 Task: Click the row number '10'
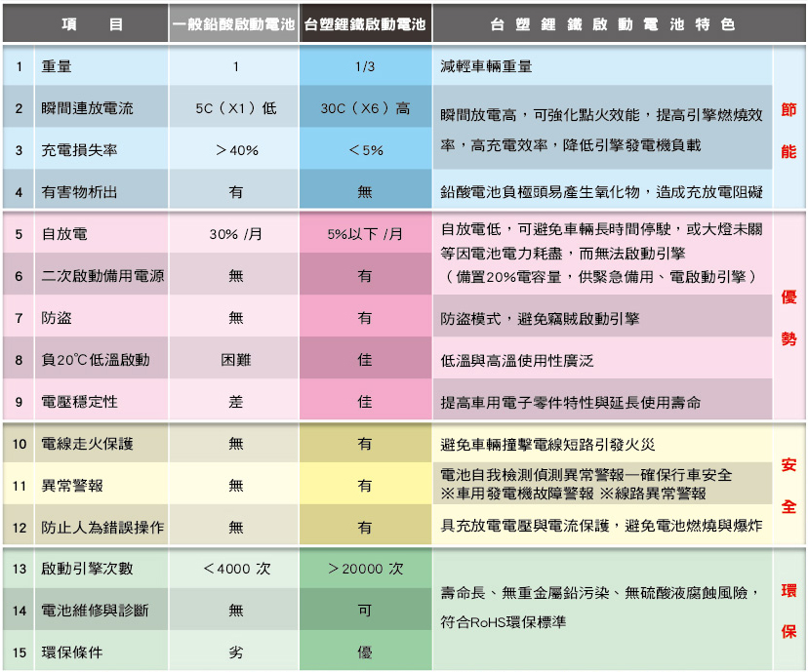(x=20, y=444)
